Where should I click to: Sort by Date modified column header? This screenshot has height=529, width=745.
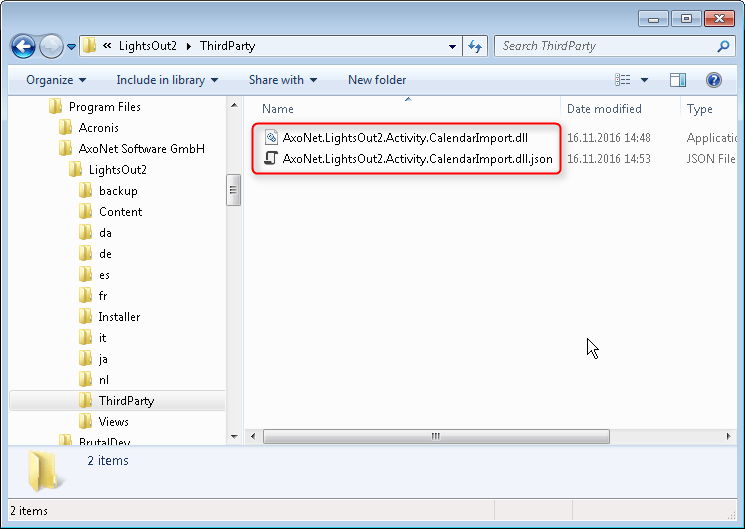coord(604,109)
